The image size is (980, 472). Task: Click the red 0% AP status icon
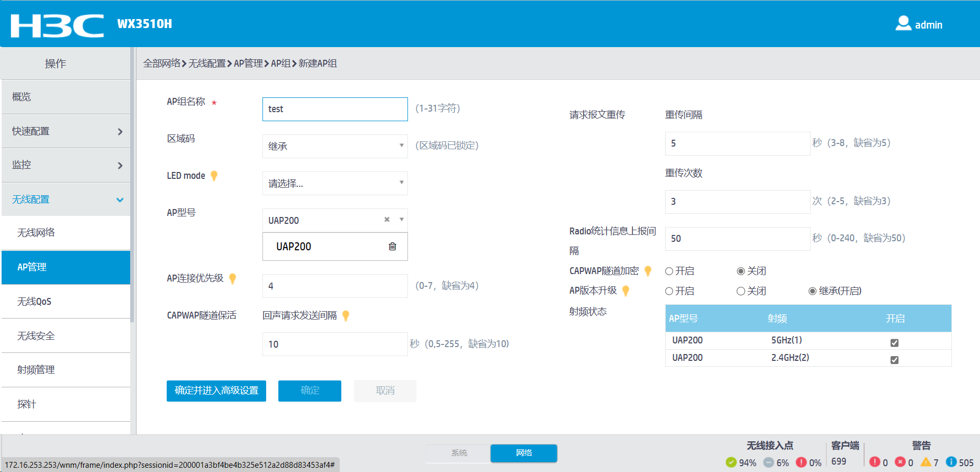[802, 462]
